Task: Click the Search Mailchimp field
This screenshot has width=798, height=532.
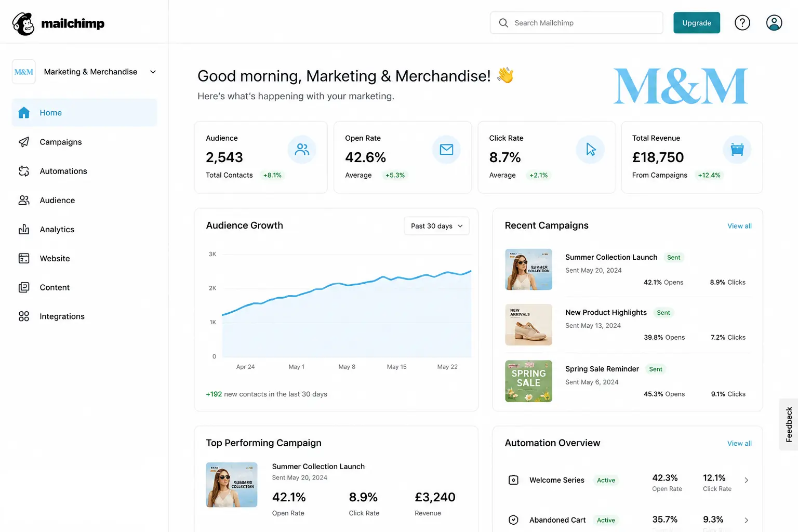Action: pos(576,23)
